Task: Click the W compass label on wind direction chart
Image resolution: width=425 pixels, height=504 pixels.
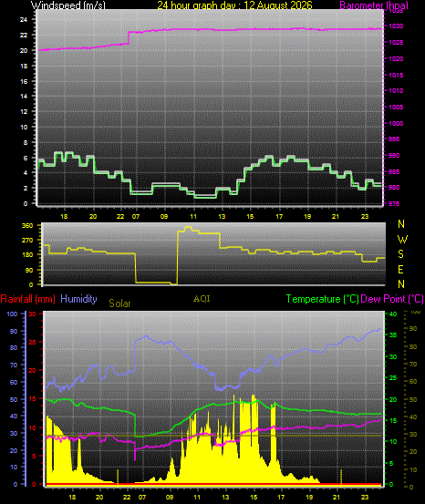Action: click(402, 239)
